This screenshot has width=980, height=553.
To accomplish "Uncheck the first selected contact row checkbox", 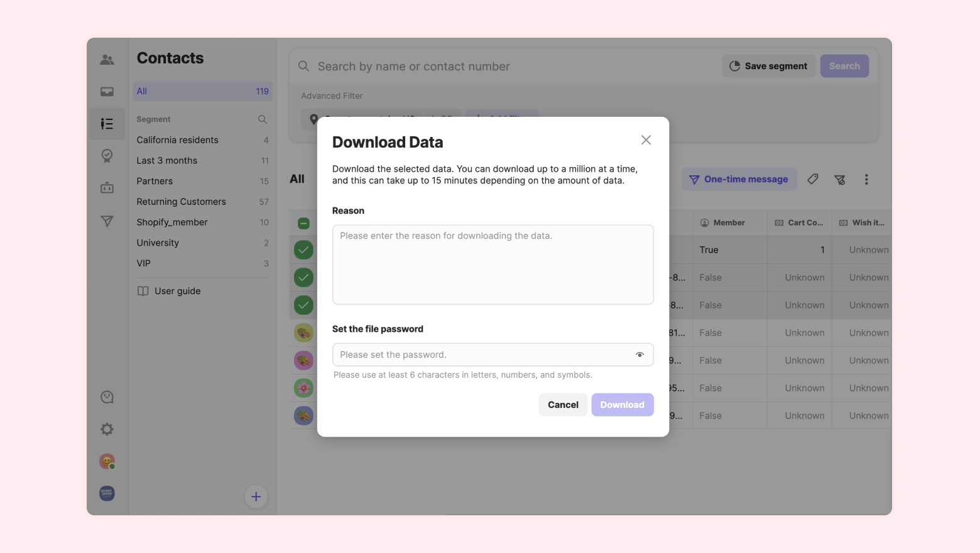I will (303, 250).
